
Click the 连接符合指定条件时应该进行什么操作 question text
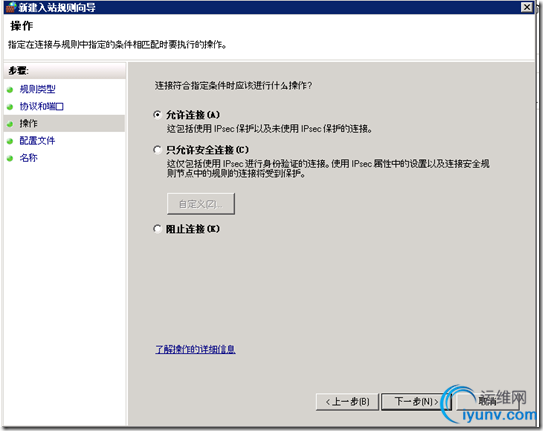pyautogui.click(x=233, y=86)
